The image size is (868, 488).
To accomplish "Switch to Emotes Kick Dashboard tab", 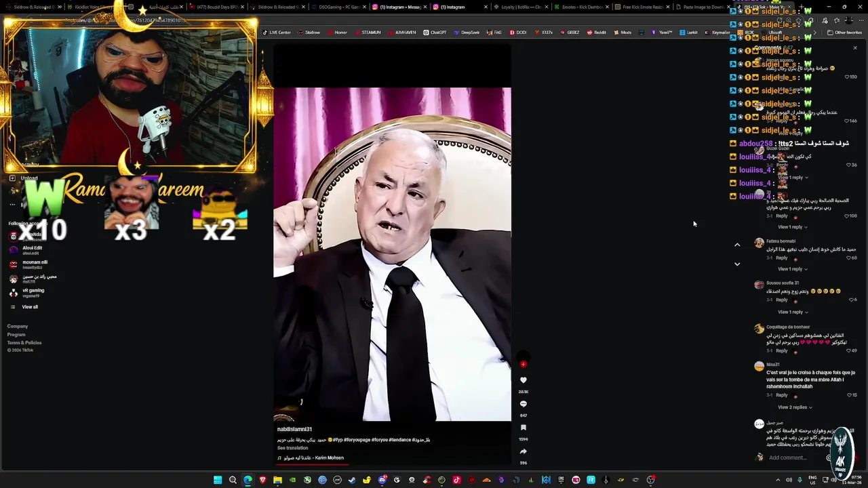I will [x=580, y=7].
